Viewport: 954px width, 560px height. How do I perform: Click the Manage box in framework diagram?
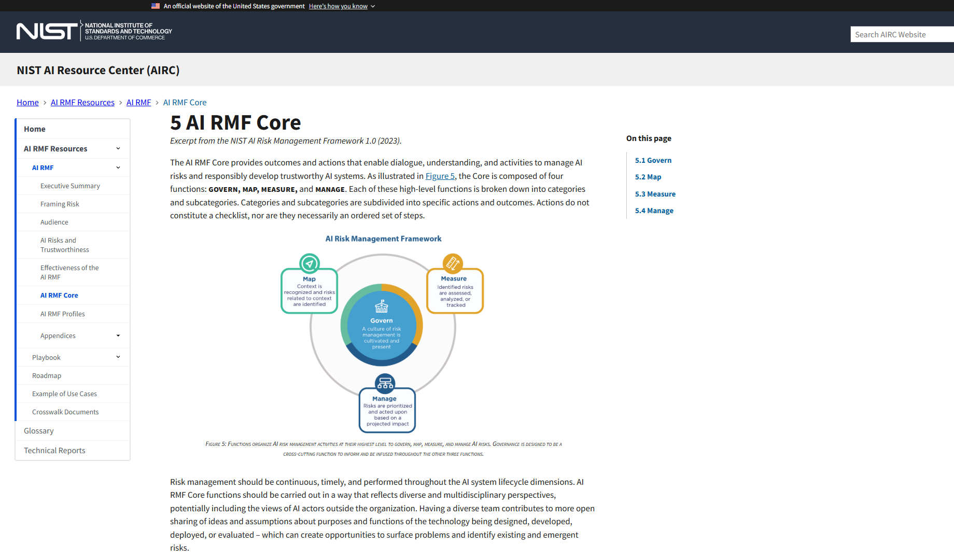point(387,410)
